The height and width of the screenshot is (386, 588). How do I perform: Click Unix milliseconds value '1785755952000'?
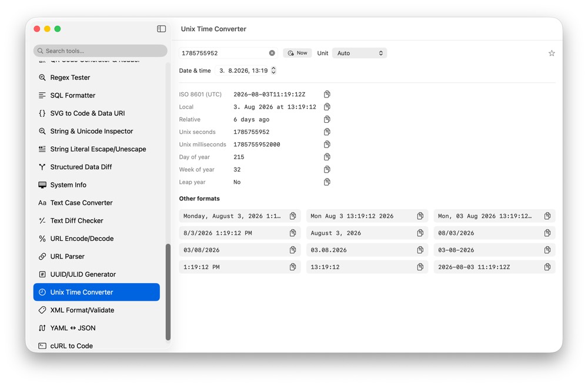(256, 145)
